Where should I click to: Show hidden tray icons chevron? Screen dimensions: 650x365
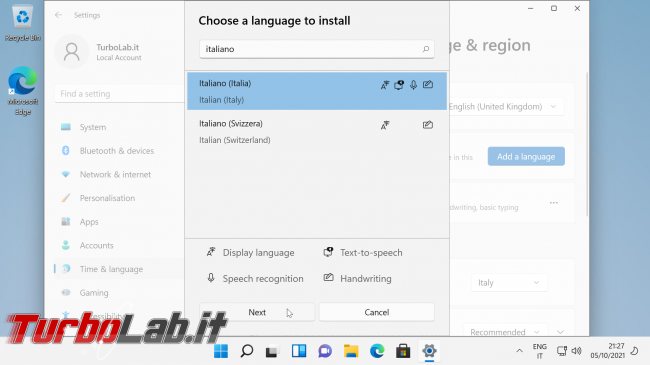(x=519, y=351)
